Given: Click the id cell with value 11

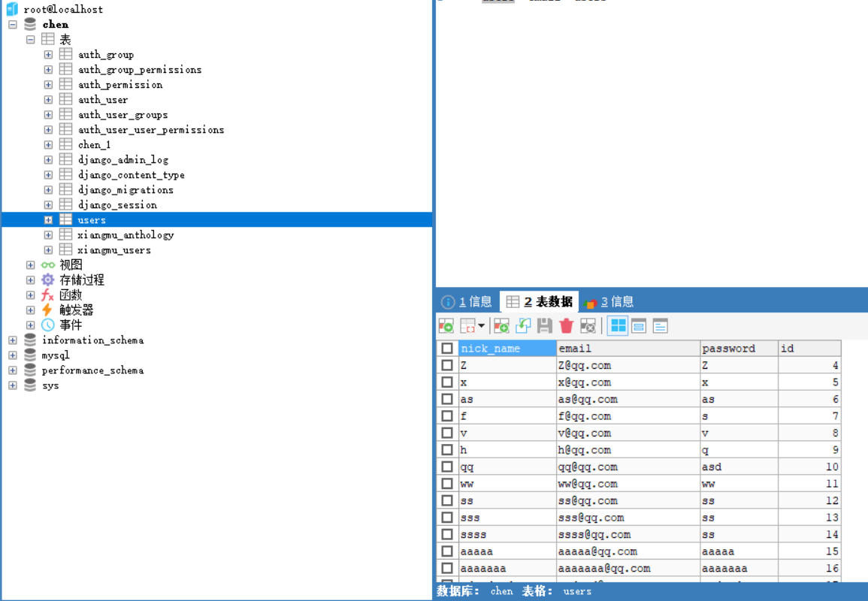Looking at the screenshot, I should pos(809,484).
